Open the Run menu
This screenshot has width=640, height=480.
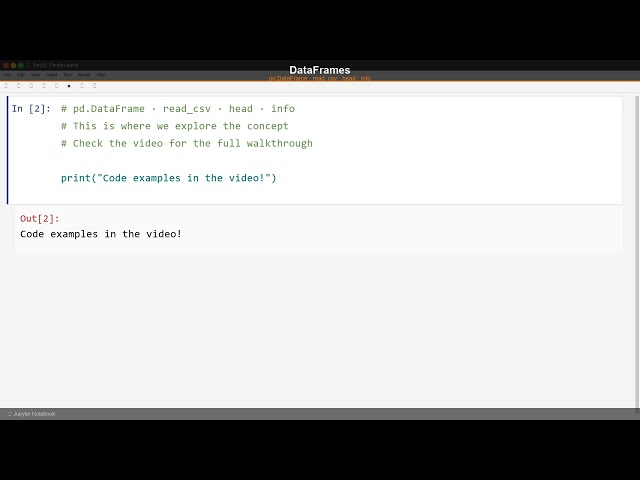click(x=68, y=75)
